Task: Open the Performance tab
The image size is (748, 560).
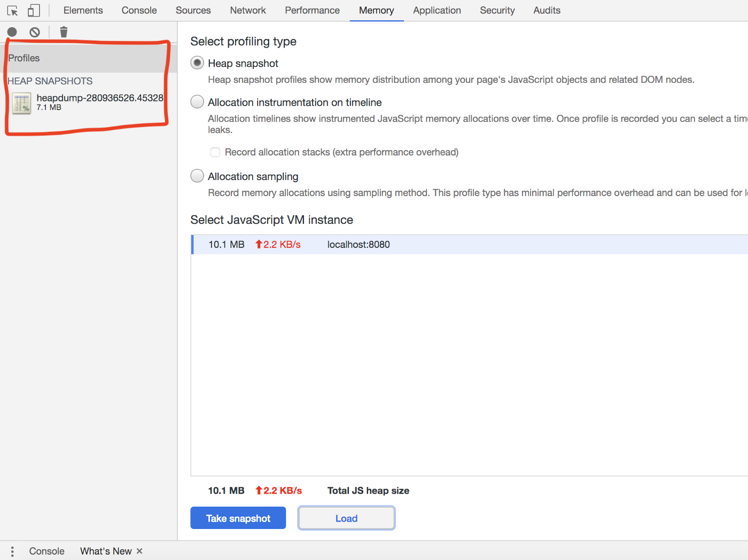Action: point(312,11)
